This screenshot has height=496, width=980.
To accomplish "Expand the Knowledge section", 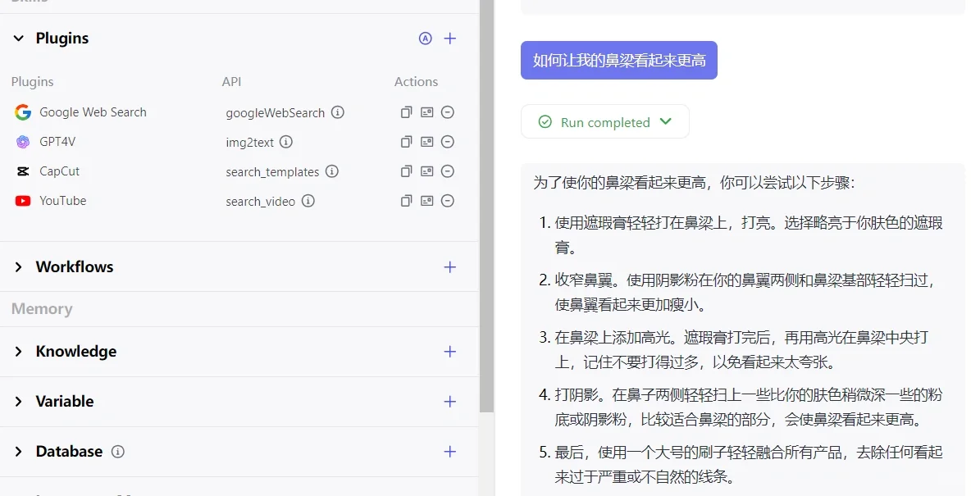I will (x=19, y=352).
